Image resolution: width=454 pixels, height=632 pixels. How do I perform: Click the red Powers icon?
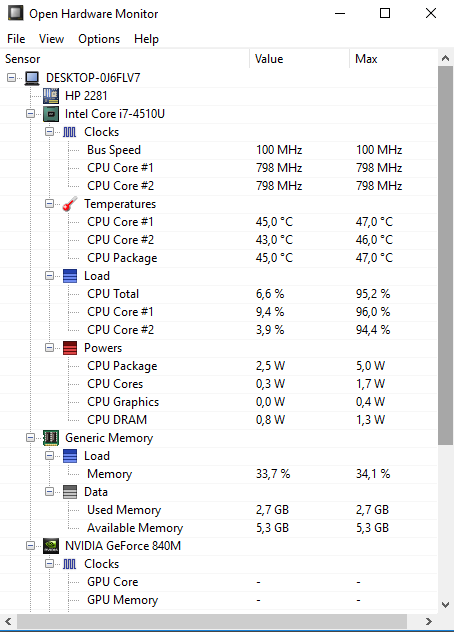coord(70,348)
